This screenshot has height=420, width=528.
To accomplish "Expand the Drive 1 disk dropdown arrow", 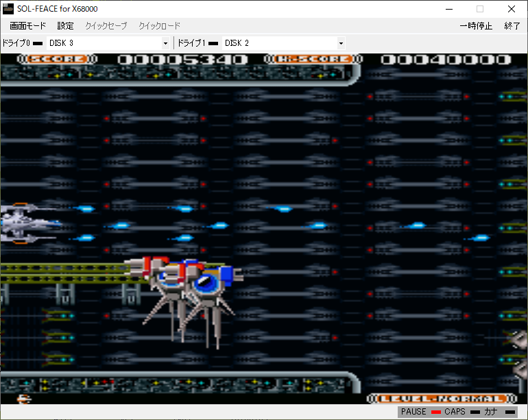I will click(x=341, y=43).
